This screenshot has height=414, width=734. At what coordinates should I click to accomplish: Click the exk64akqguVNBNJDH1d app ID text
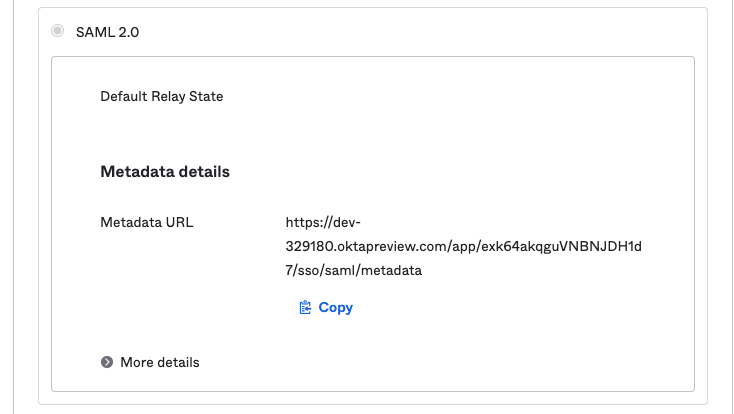561,246
